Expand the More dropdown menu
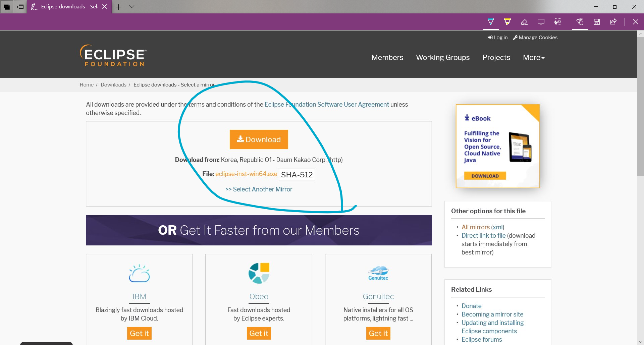 pos(534,57)
